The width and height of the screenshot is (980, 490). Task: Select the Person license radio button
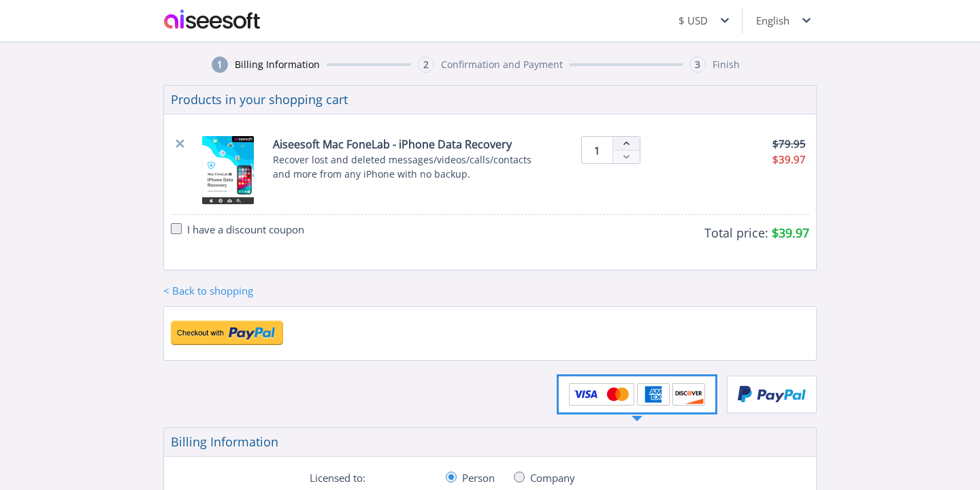451,477
